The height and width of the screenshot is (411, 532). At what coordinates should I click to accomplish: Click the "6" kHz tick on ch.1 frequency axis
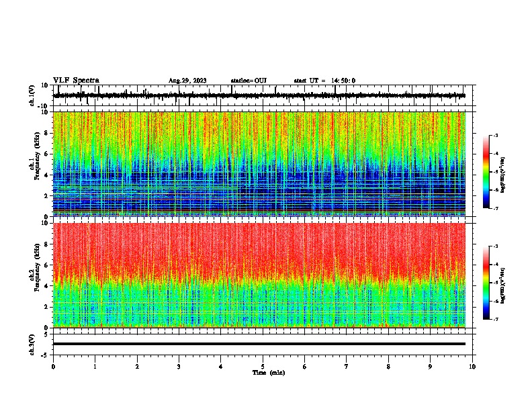pyautogui.click(x=46, y=154)
